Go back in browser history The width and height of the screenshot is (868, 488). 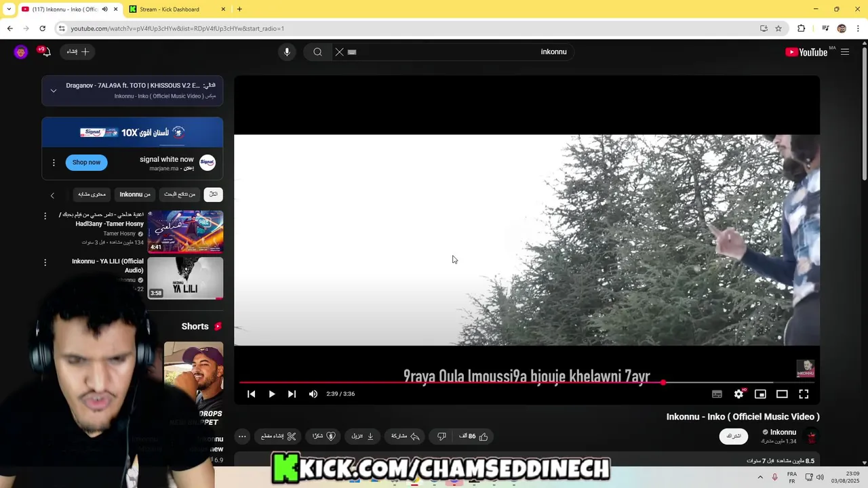[x=9, y=28]
